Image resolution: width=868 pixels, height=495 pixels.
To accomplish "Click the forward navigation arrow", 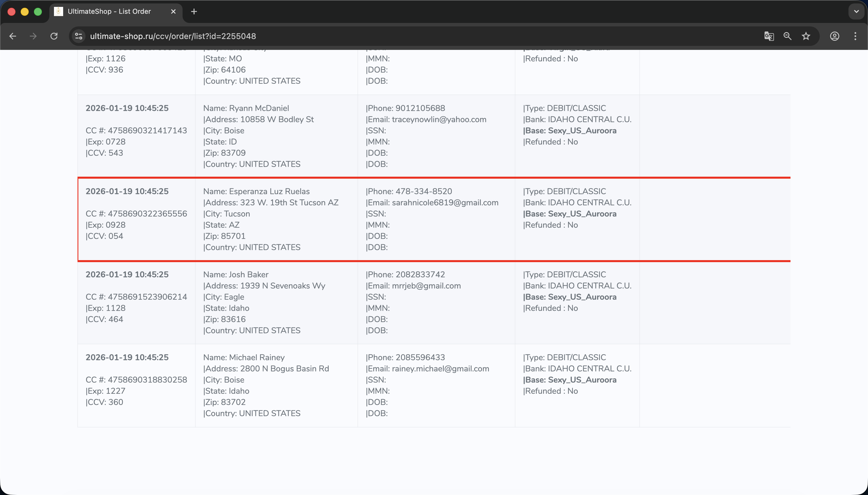I will pyautogui.click(x=33, y=36).
